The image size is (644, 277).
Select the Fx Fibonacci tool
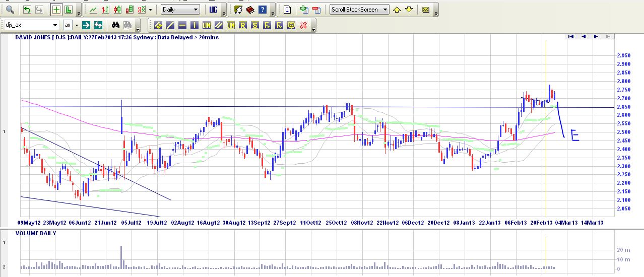(279, 25)
